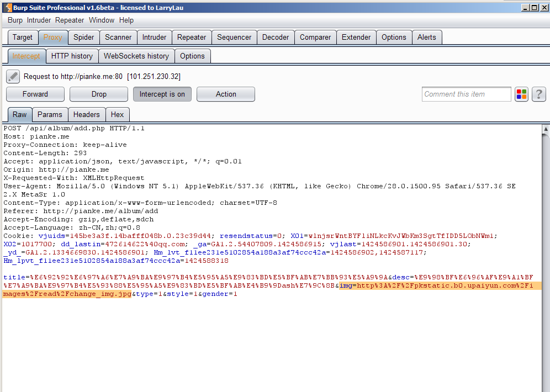Open the Repeater menu in menu bar
Screen dimensions: 550x392
tap(70, 20)
